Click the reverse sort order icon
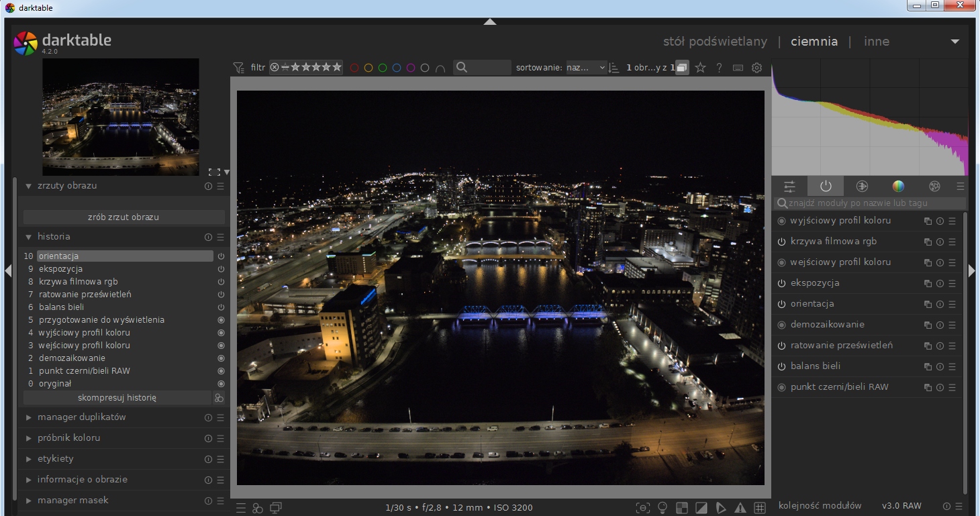 614,68
